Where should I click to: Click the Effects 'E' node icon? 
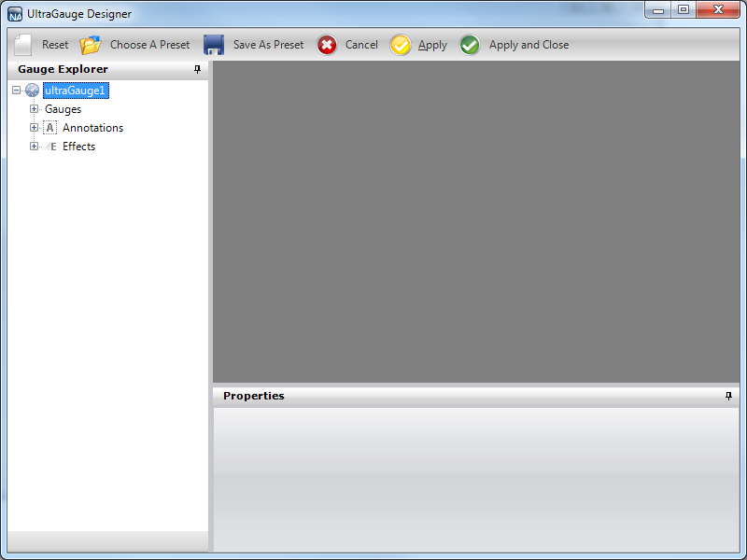click(51, 147)
